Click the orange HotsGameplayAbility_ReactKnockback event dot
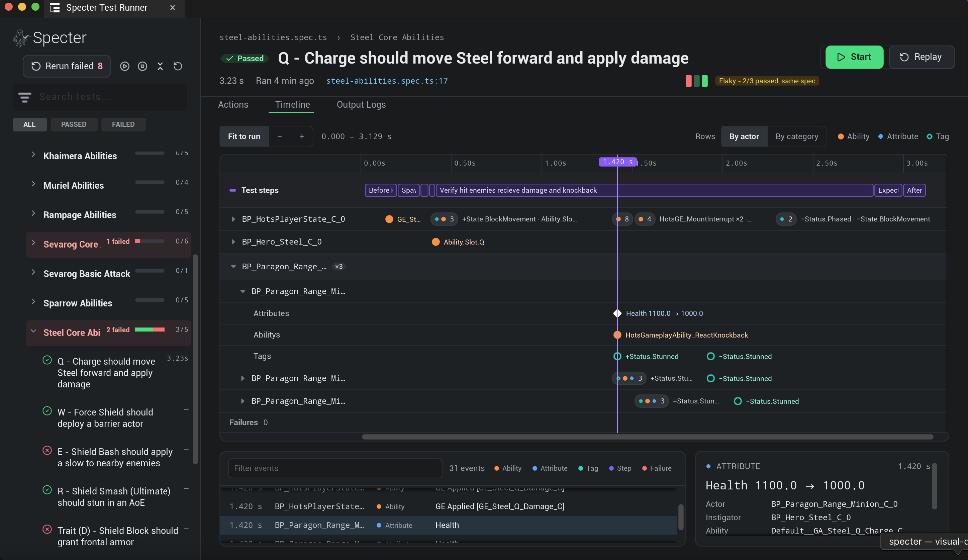Image resolution: width=968 pixels, height=560 pixels. [x=617, y=335]
